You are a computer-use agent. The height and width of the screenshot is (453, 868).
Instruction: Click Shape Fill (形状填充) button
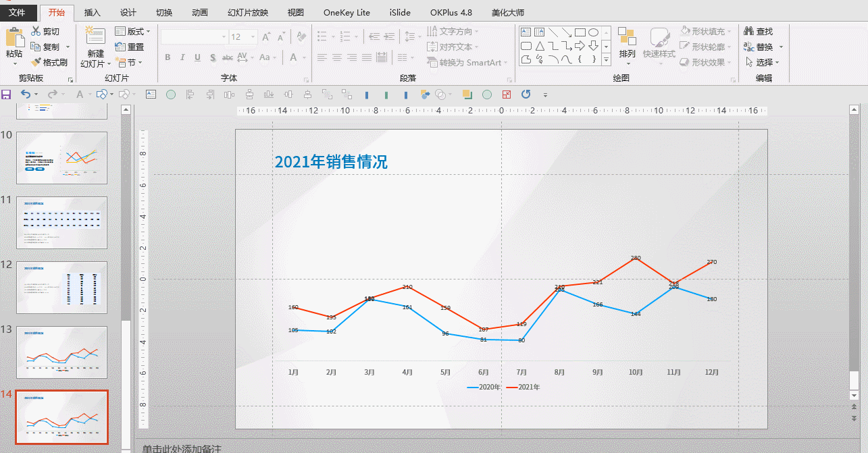coord(705,31)
